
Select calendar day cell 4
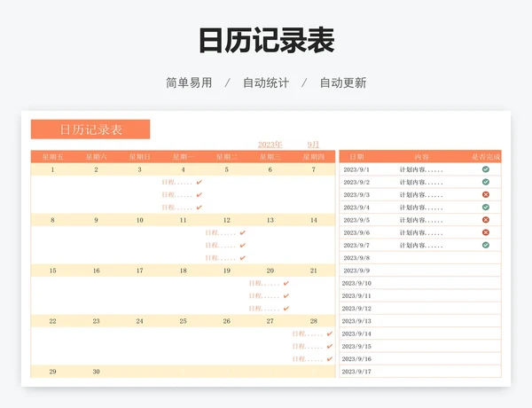pos(184,169)
